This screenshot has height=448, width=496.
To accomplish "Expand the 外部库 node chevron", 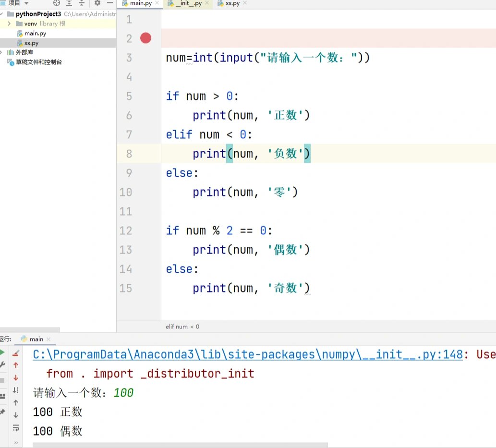I will 1,52.
